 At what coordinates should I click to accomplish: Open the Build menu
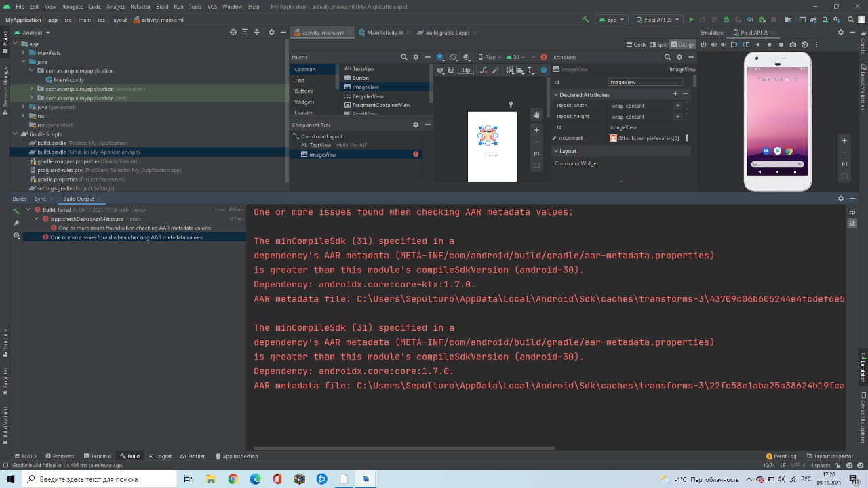click(163, 7)
